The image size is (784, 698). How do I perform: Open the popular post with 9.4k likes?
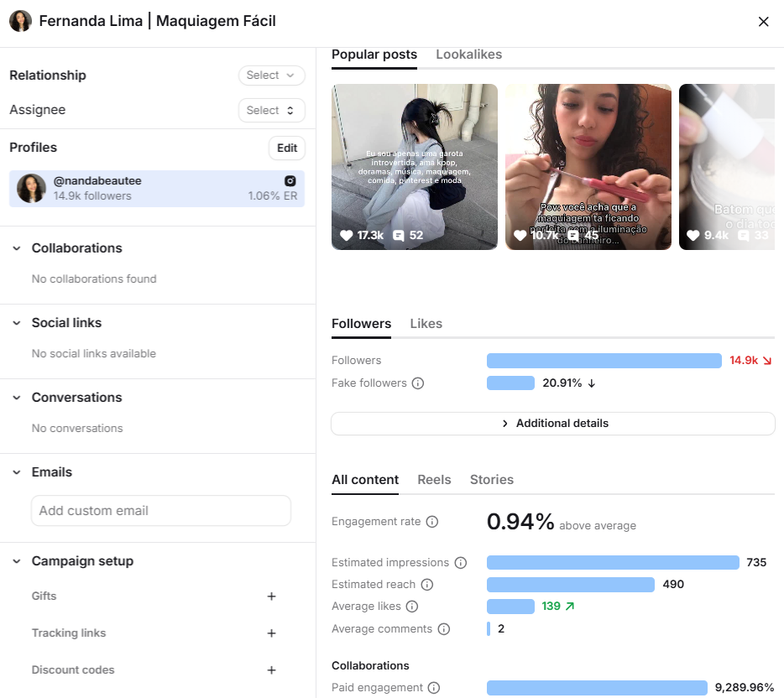726,167
